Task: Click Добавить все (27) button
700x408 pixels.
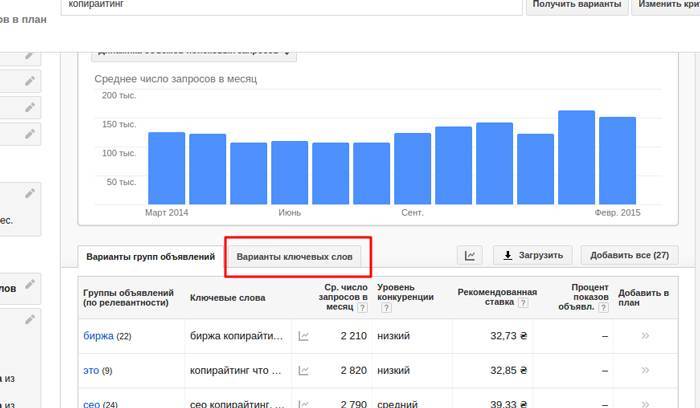Action: click(629, 256)
